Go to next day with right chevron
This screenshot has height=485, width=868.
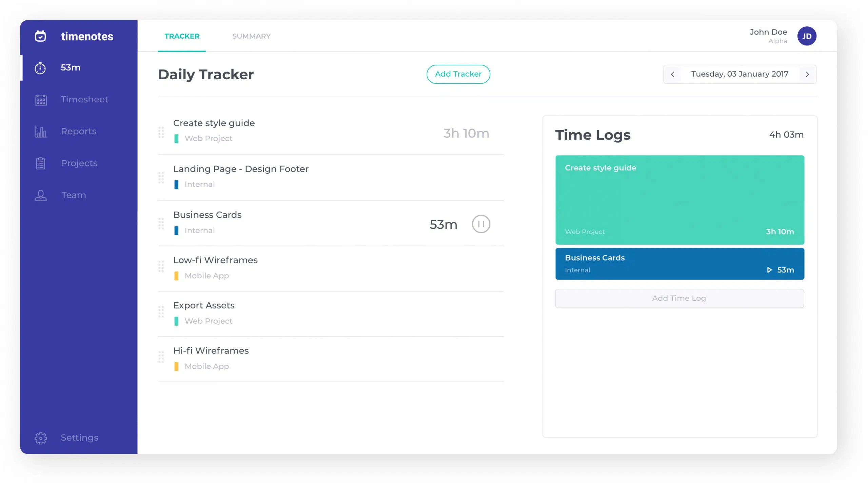(807, 74)
